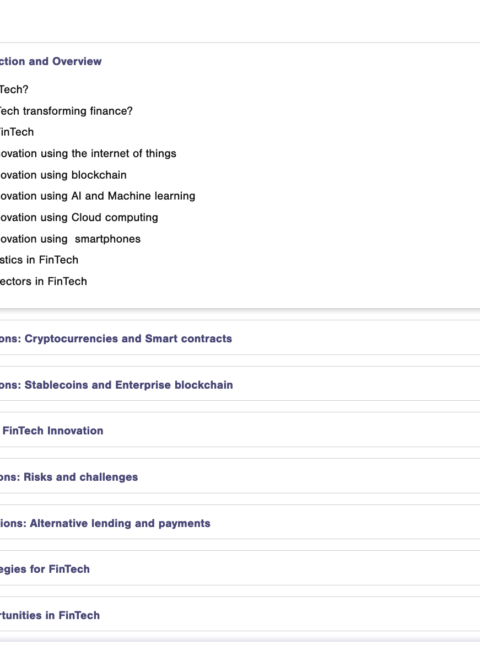The height and width of the screenshot is (645, 480).
Task: Expand the 'egies for FinTech' section
Action: 45,569
